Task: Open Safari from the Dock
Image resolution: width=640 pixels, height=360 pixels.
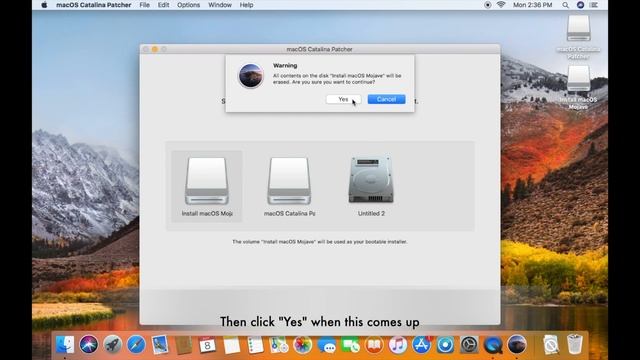Action: click(136, 345)
